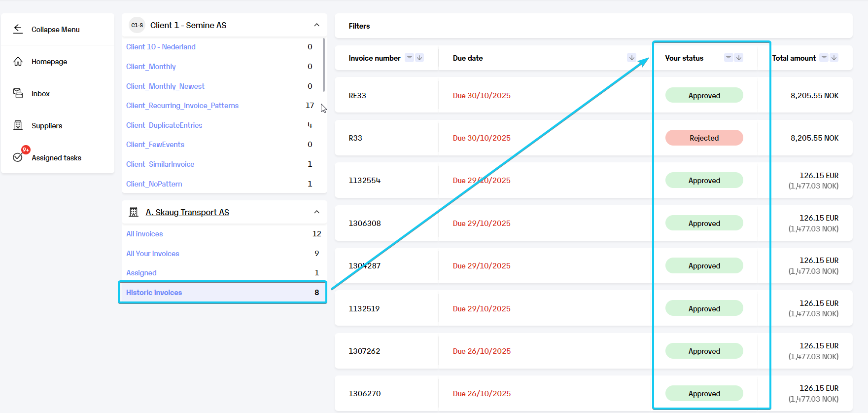The height and width of the screenshot is (413, 868).
Task: Open A. Skaug Transport AS supplier link
Action: [x=187, y=212]
